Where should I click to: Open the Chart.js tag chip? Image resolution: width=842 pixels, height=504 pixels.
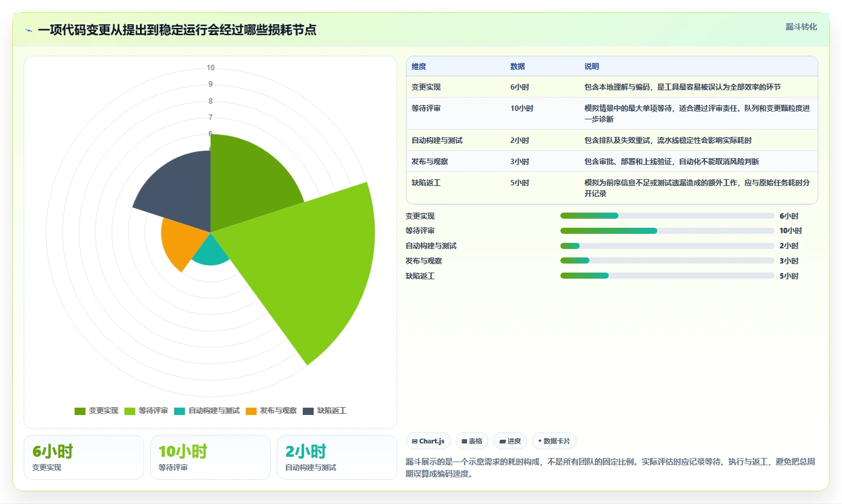coord(428,441)
